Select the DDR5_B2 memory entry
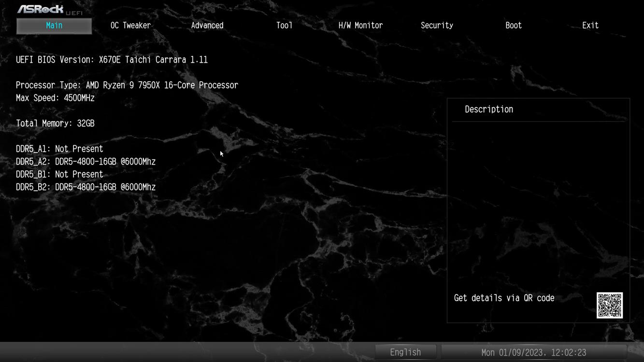 coord(86,187)
